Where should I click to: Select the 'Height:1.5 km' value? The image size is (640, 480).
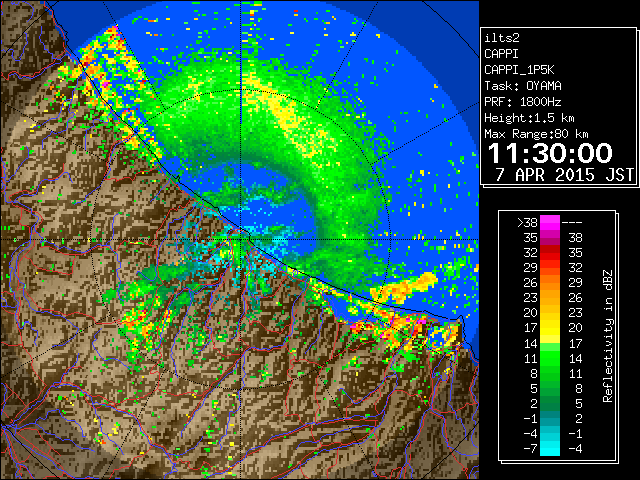coord(529,118)
